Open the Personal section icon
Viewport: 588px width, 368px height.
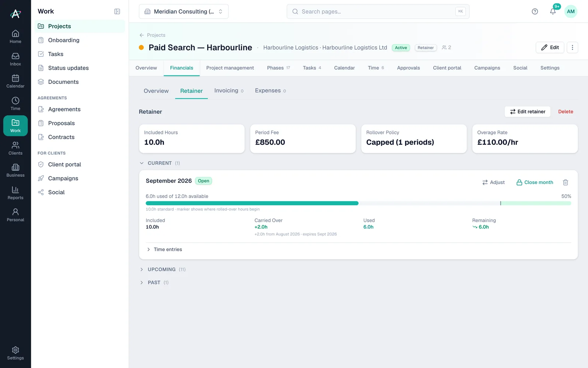pyautogui.click(x=15, y=215)
